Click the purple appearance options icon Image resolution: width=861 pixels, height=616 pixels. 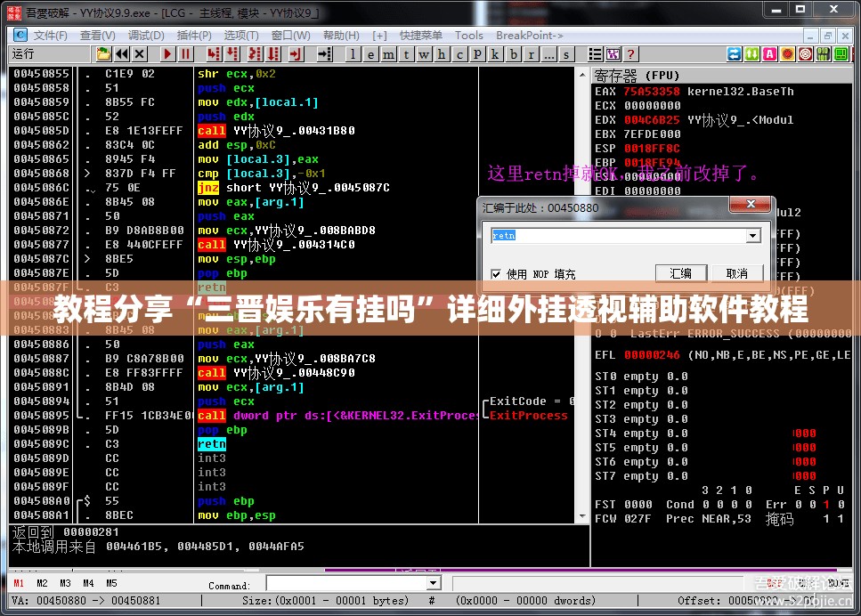613,53
